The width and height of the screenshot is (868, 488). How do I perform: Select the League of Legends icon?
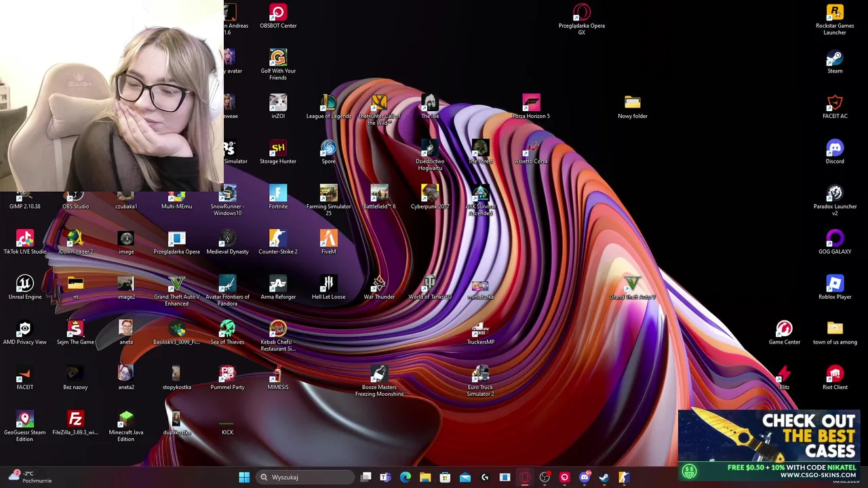pos(328,107)
